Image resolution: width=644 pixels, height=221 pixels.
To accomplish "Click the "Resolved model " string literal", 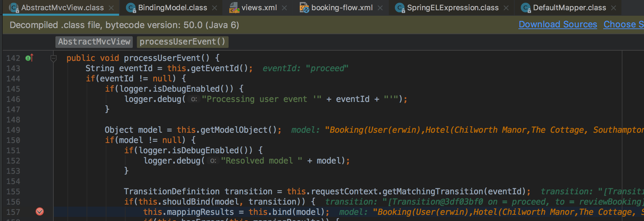I will pos(262,161).
